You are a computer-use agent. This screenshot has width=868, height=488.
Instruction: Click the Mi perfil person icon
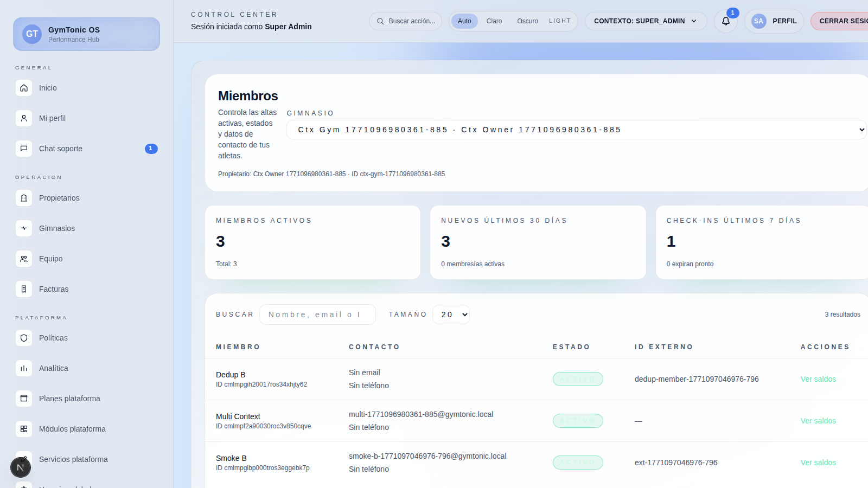pyautogui.click(x=24, y=118)
